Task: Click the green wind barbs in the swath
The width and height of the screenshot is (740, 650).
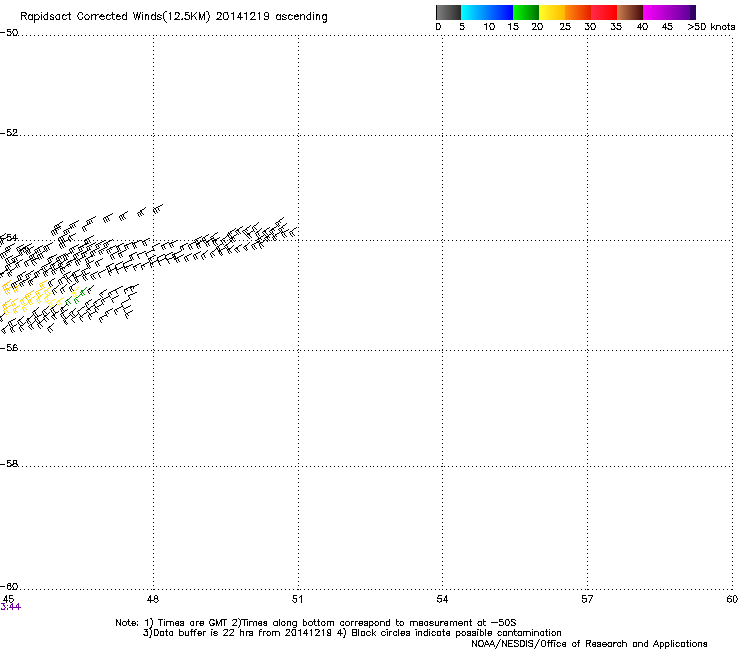Action: tap(76, 296)
